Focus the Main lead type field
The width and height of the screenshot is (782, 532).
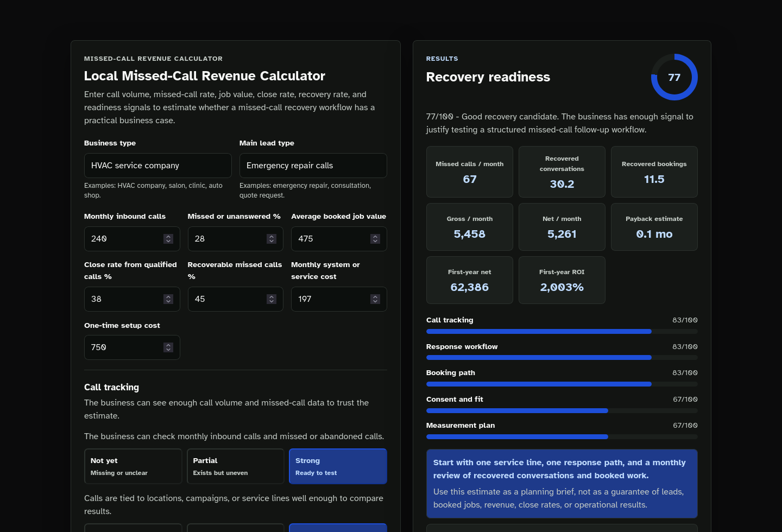313,166
